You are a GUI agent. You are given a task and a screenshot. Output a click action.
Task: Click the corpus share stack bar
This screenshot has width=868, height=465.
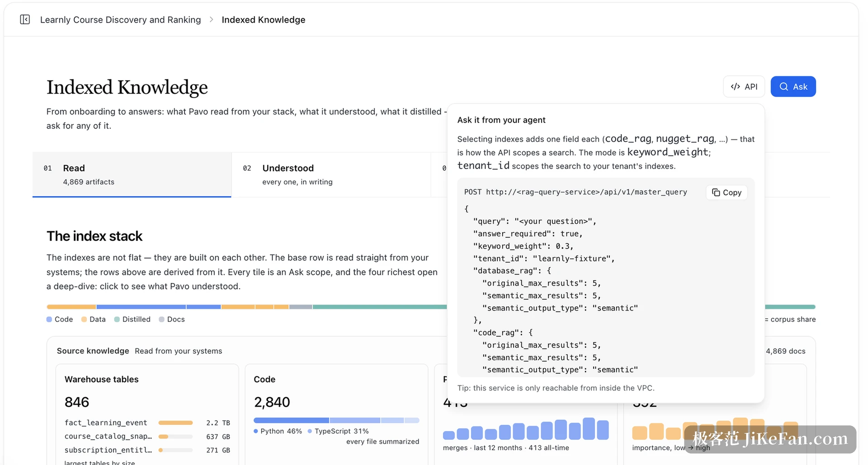246,307
